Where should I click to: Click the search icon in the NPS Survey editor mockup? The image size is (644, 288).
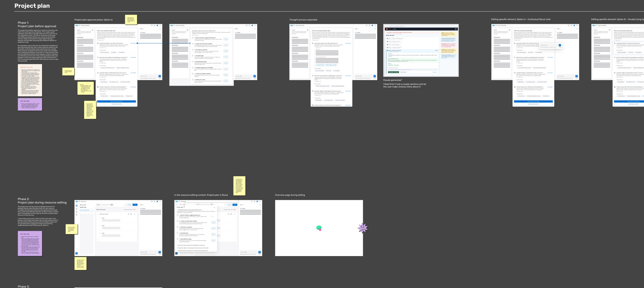125,205
